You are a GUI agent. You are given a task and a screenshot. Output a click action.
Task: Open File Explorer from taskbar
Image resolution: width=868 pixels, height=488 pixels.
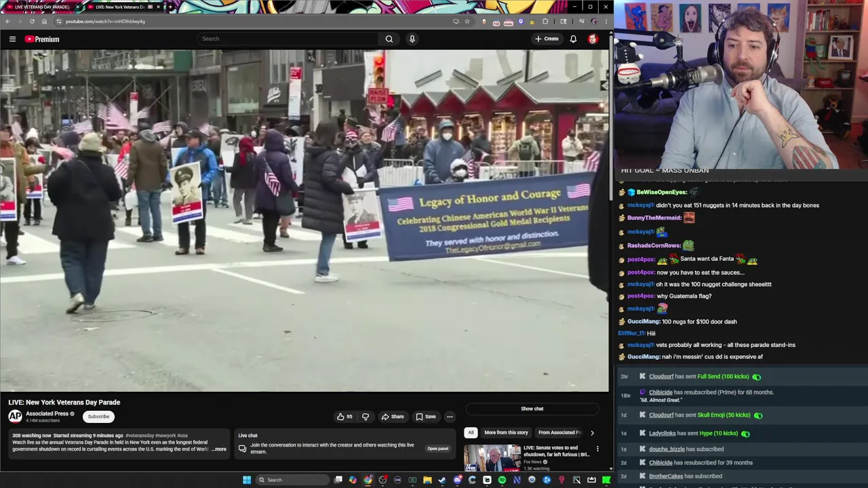click(x=427, y=480)
